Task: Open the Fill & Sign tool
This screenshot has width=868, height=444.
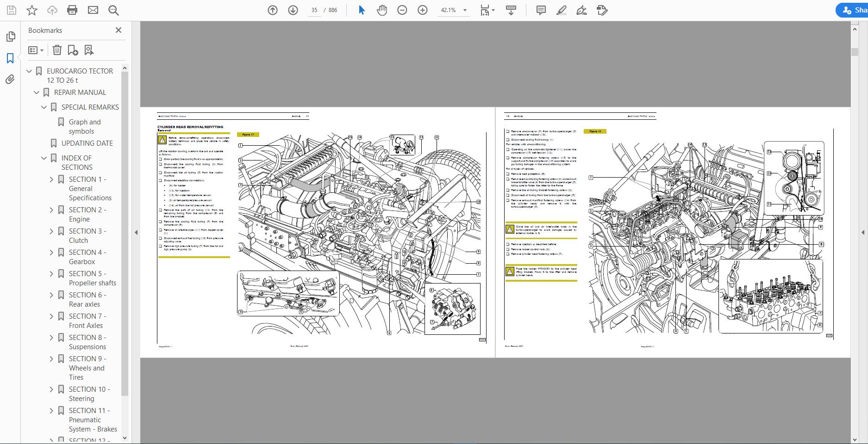Action: pos(601,10)
